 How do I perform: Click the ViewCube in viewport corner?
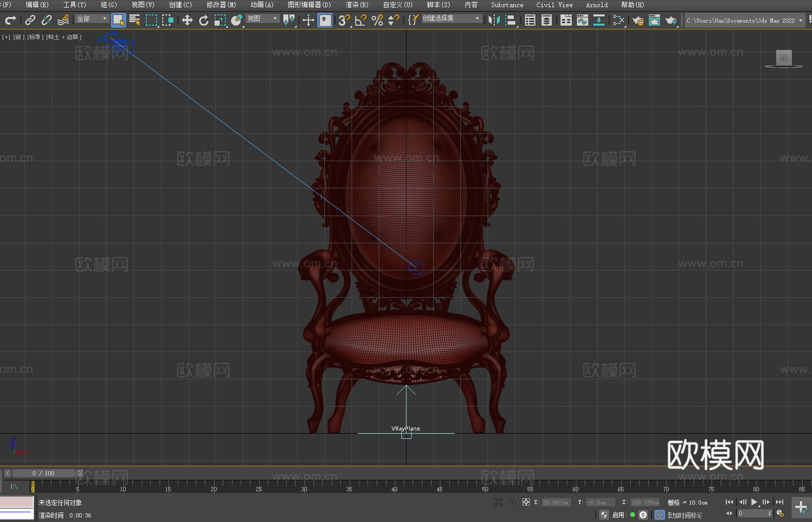[783, 59]
